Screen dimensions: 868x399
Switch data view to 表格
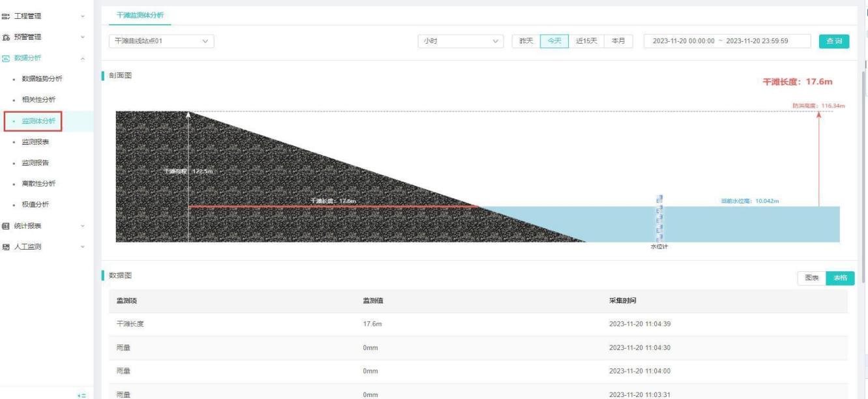click(839, 278)
